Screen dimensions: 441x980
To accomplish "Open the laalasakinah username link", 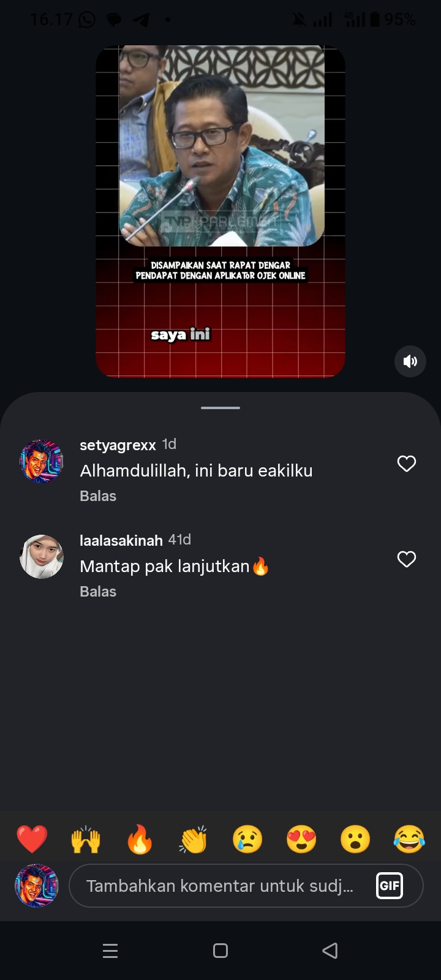I will coord(121,541).
